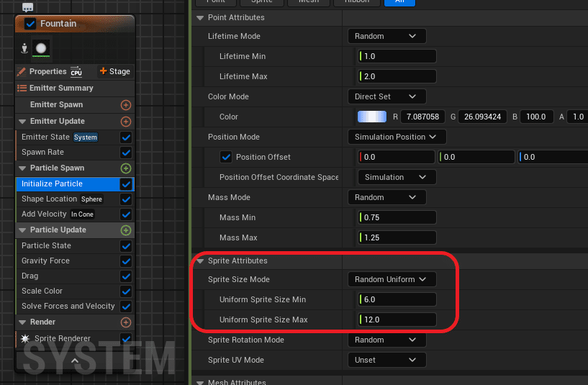Image resolution: width=588 pixels, height=385 pixels.
Task: Open the Position Mode dropdown
Action: 397,137
